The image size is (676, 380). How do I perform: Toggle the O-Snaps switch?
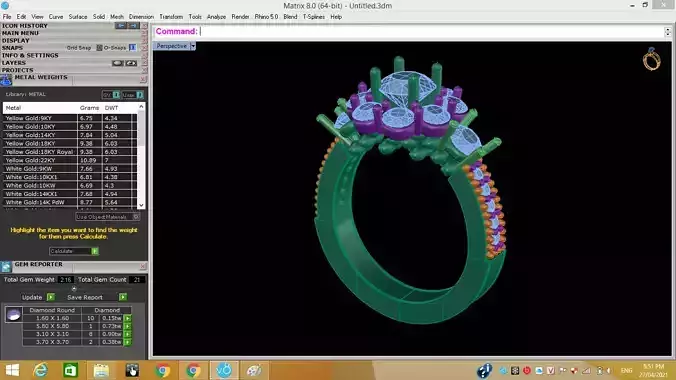point(132,47)
